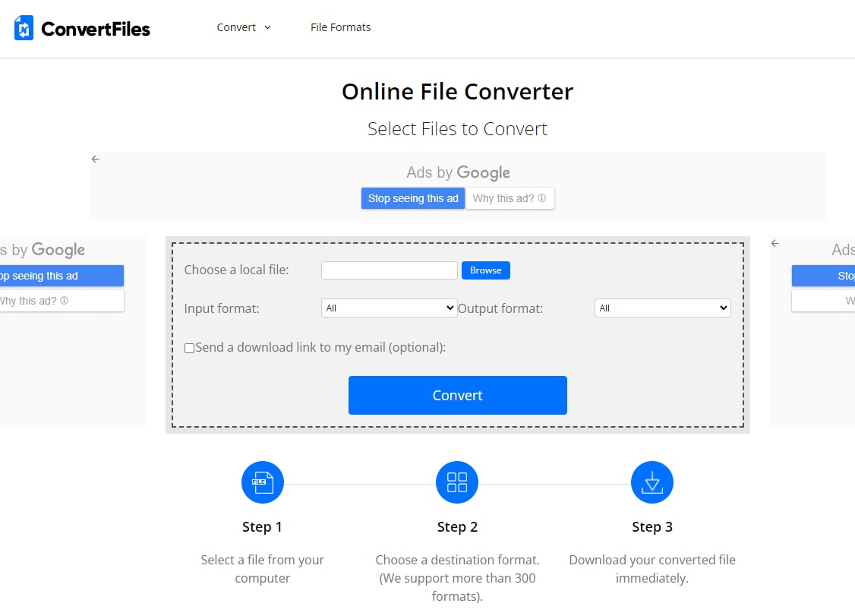Go to File Formats page
The width and height of the screenshot is (855, 616).
(340, 27)
